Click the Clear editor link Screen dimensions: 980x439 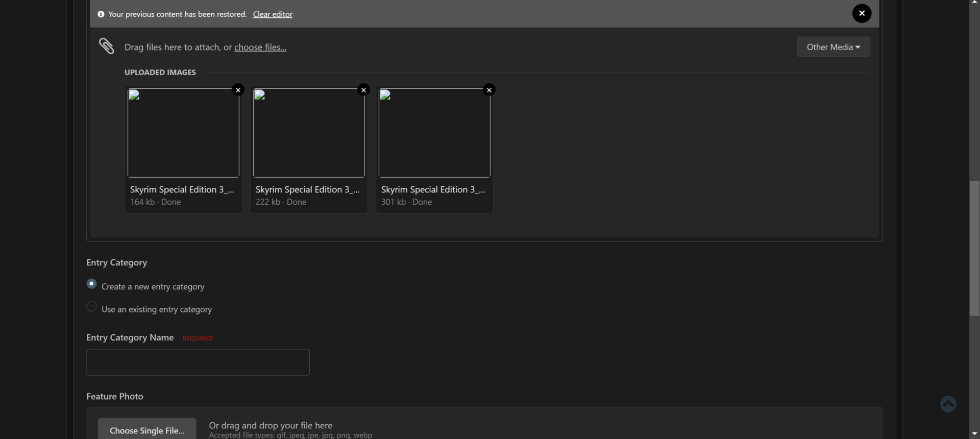point(273,14)
